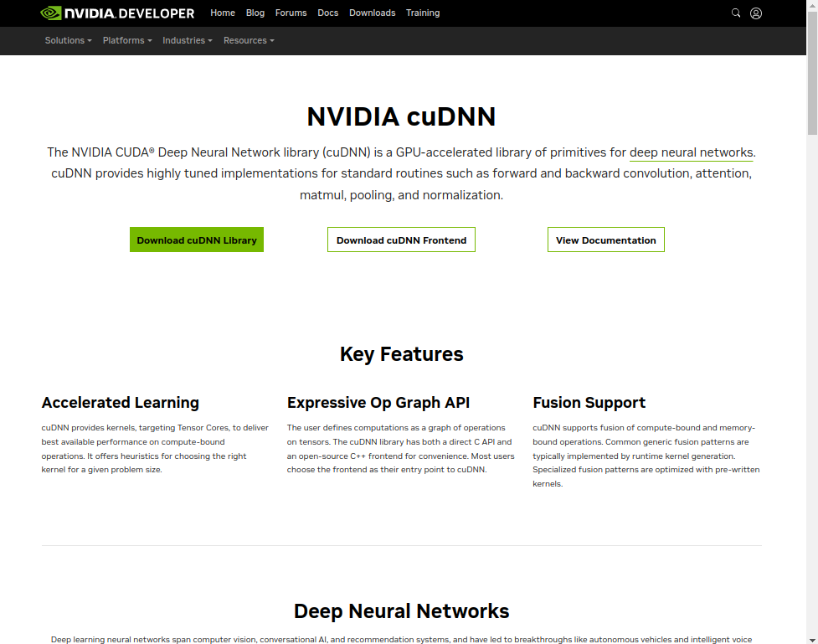Viewport: 818px width, 644px height.
Task: Click the Key Features heading
Action: tap(401, 354)
